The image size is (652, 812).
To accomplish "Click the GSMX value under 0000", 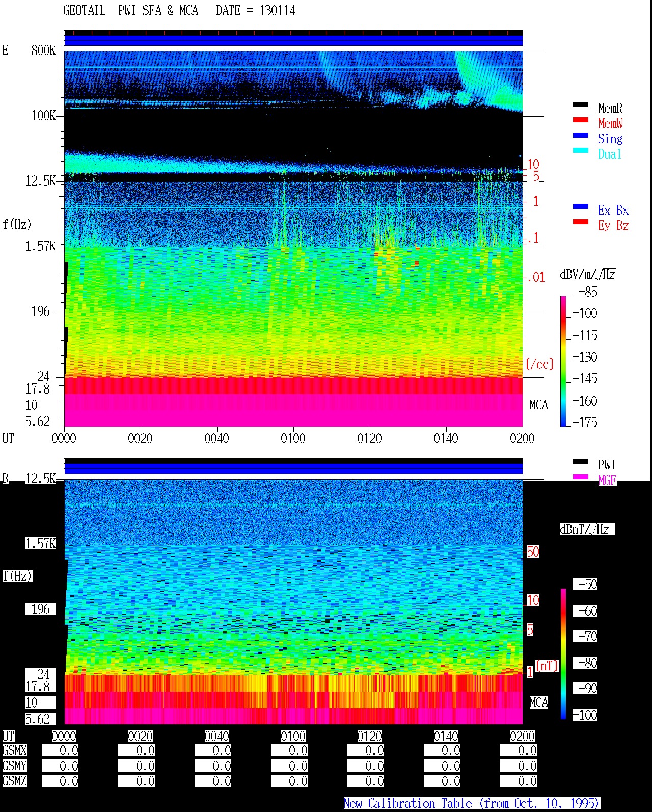I will point(60,751).
